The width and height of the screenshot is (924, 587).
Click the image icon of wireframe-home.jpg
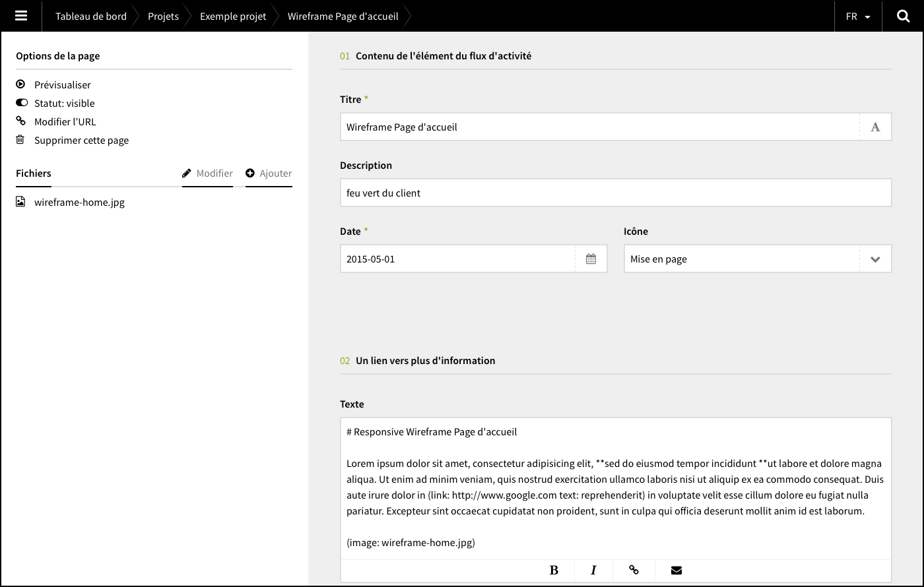click(20, 202)
